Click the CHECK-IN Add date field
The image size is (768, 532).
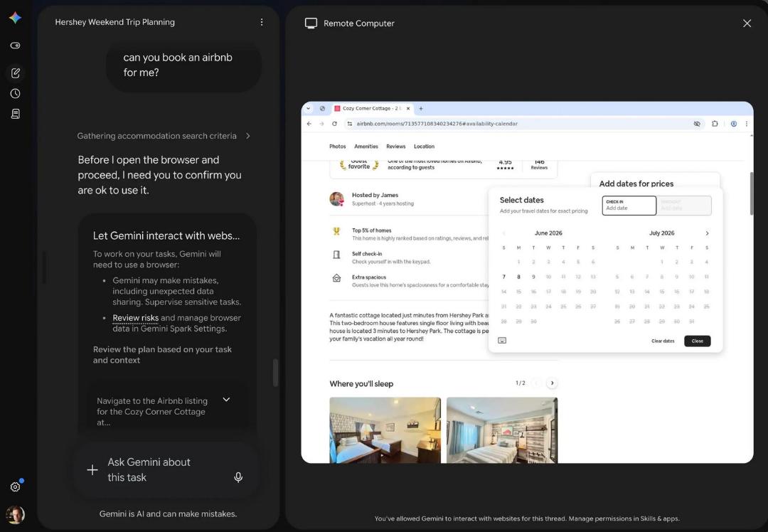point(629,206)
